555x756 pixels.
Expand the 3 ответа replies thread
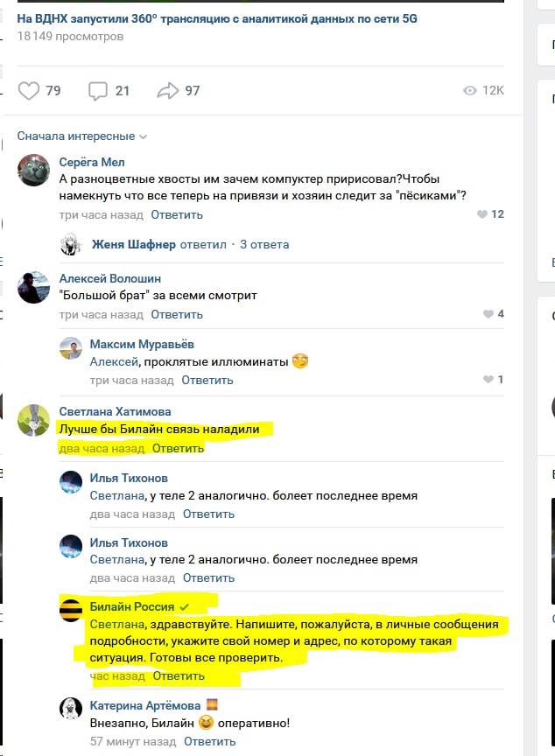pyautogui.click(x=264, y=244)
